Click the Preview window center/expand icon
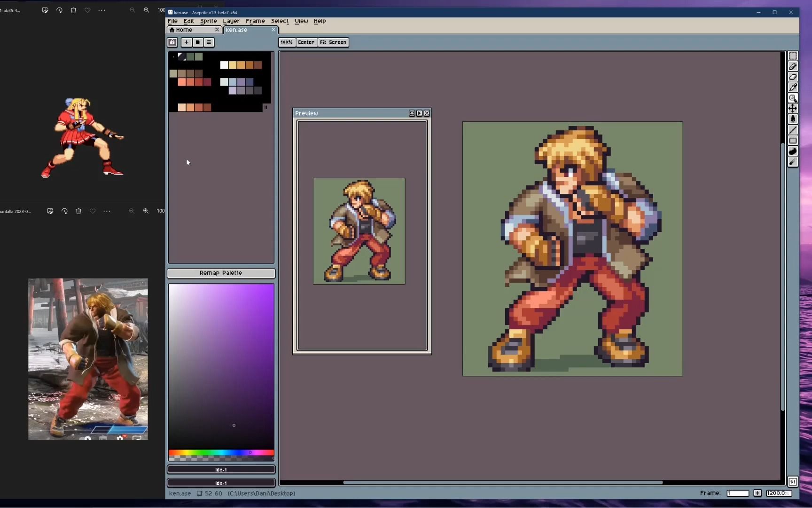This screenshot has height=508, width=812. (x=412, y=113)
